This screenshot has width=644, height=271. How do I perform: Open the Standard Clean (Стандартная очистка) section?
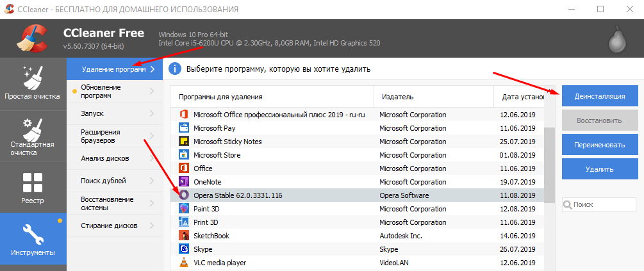[33, 136]
